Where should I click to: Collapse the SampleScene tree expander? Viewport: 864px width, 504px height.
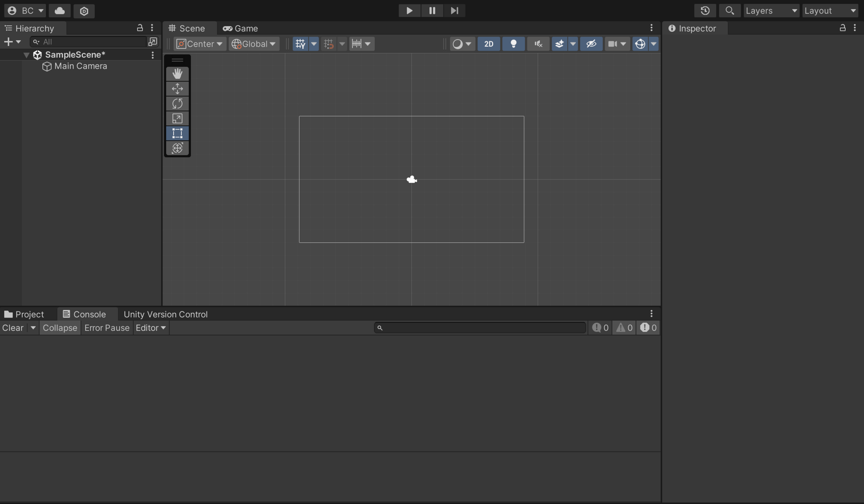point(26,55)
